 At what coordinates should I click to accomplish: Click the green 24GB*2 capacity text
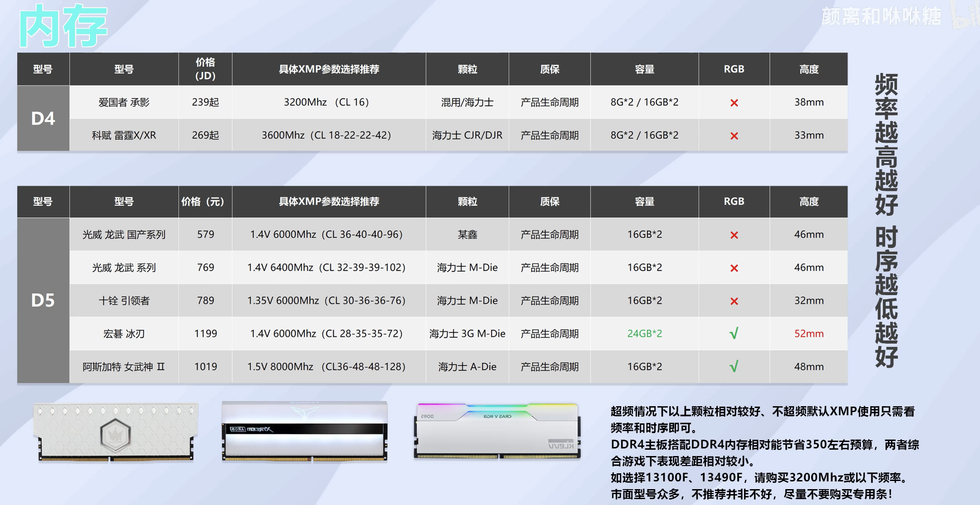click(644, 334)
